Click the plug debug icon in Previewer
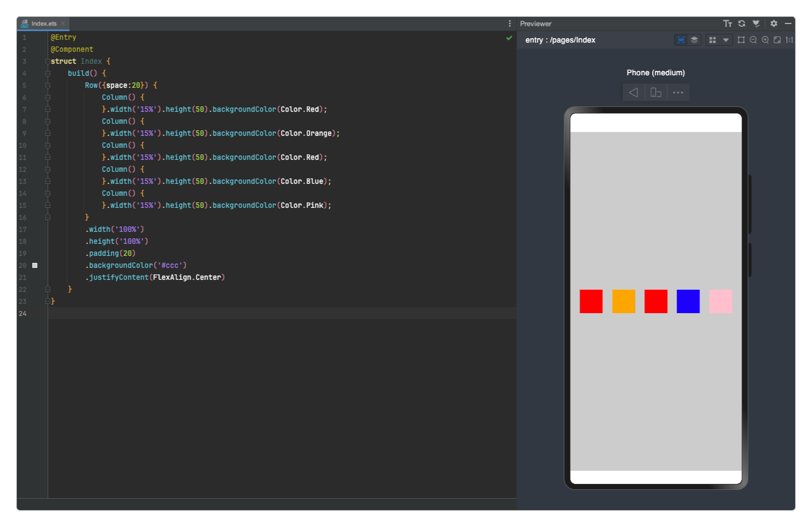The width and height of the screenshot is (812, 527). pos(756,23)
